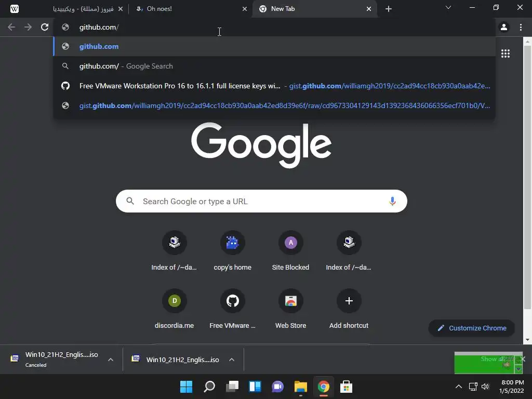Expand options for second Win10 ISO download
The image size is (532, 399).
pos(232,360)
